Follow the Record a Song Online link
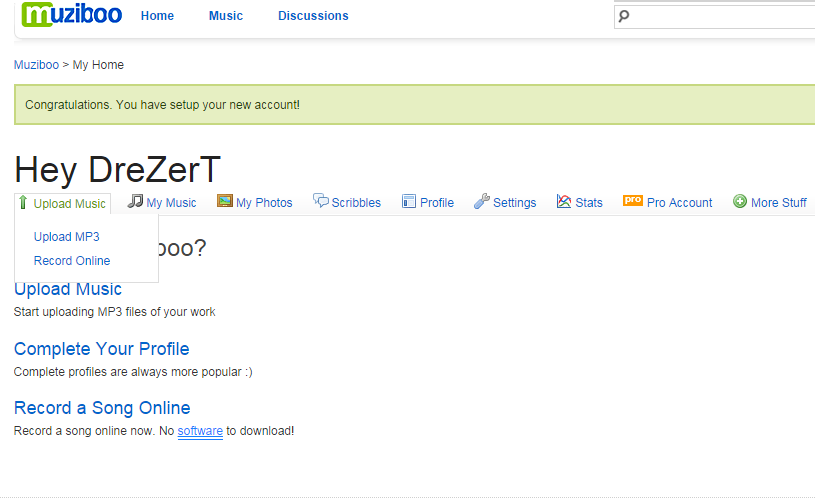Image resolution: width=815 pixels, height=498 pixels. (102, 408)
